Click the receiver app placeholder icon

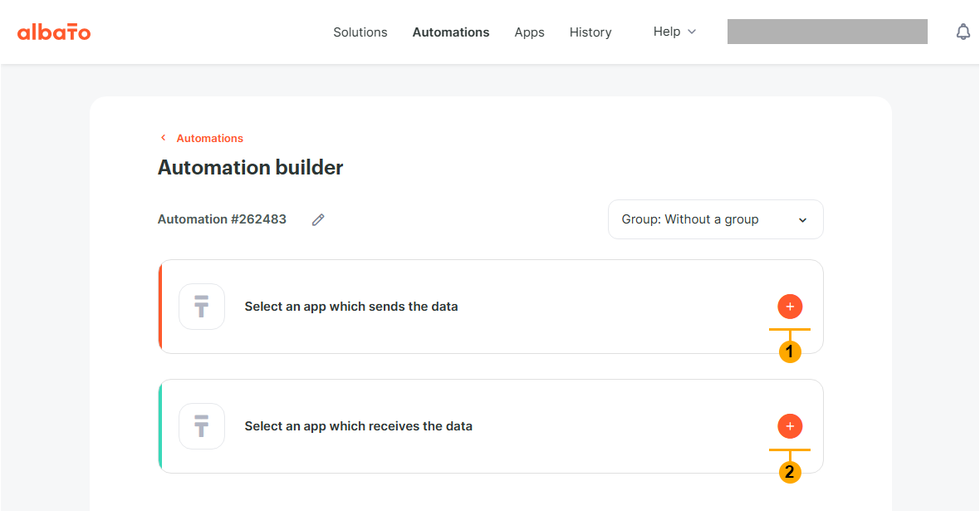tap(201, 426)
